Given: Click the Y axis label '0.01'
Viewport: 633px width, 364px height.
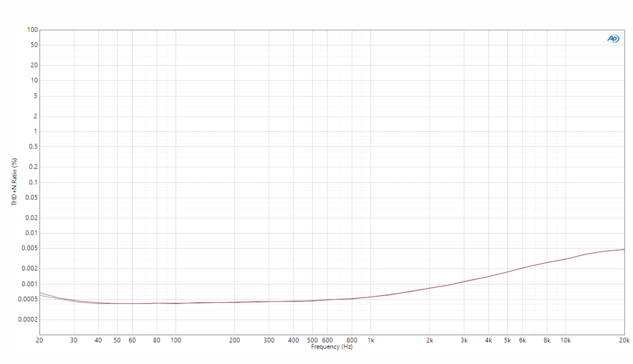Looking at the screenshot, I should pyautogui.click(x=31, y=233).
